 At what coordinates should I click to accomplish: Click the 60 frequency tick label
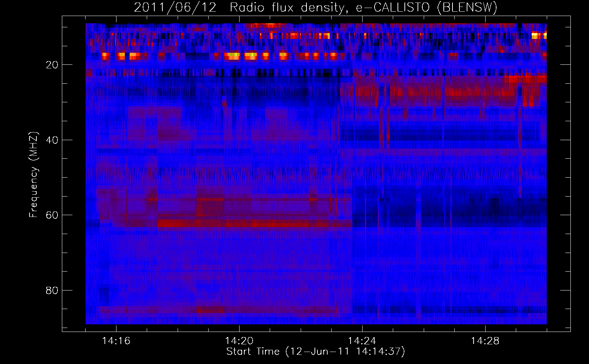[52, 215]
